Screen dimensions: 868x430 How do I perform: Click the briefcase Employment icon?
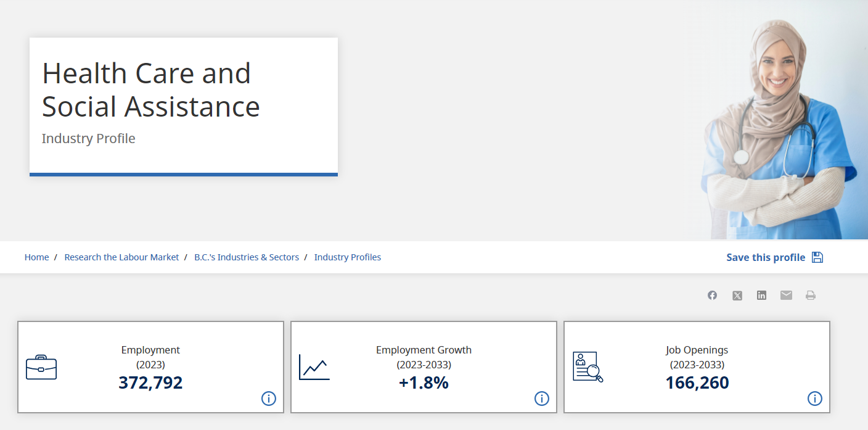tap(41, 367)
